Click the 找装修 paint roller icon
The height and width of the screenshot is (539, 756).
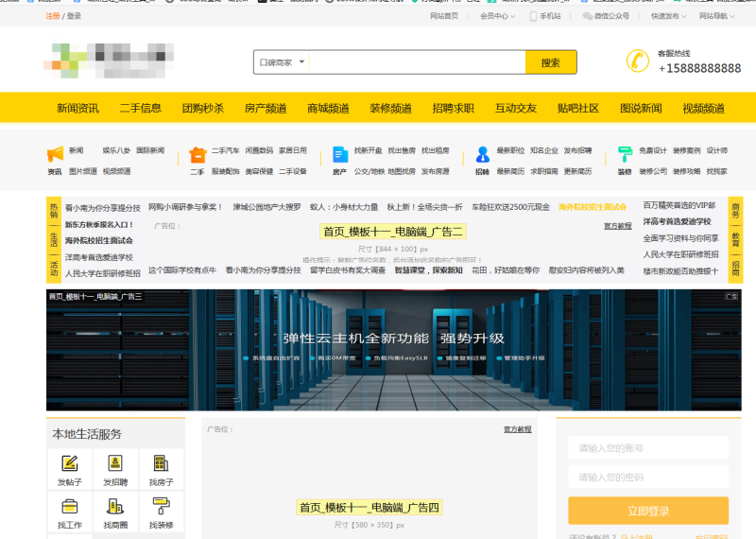pos(161,507)
